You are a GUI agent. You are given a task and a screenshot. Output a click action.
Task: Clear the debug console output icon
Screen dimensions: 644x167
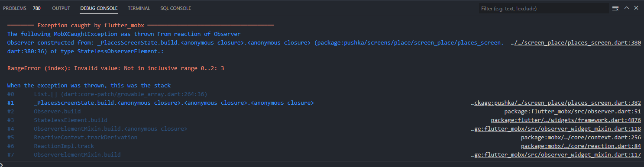(615, 8)
